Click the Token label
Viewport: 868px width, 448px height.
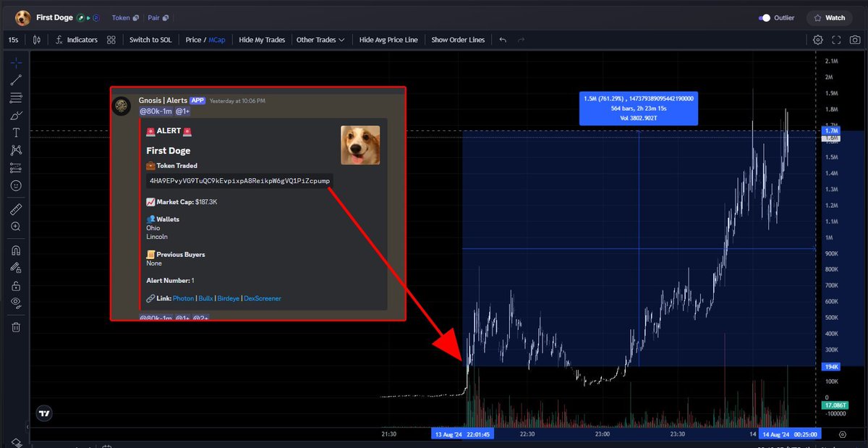(121, 17)
